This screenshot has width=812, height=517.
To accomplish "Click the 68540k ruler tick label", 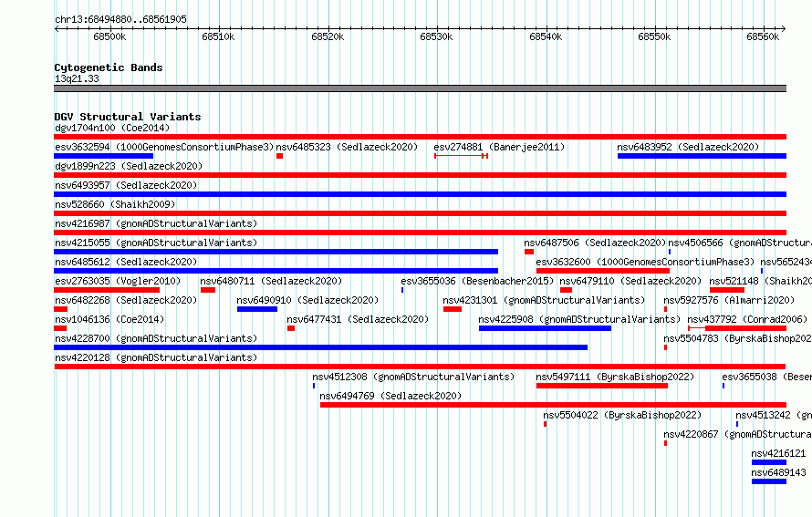I will click(x=546, y=36).
